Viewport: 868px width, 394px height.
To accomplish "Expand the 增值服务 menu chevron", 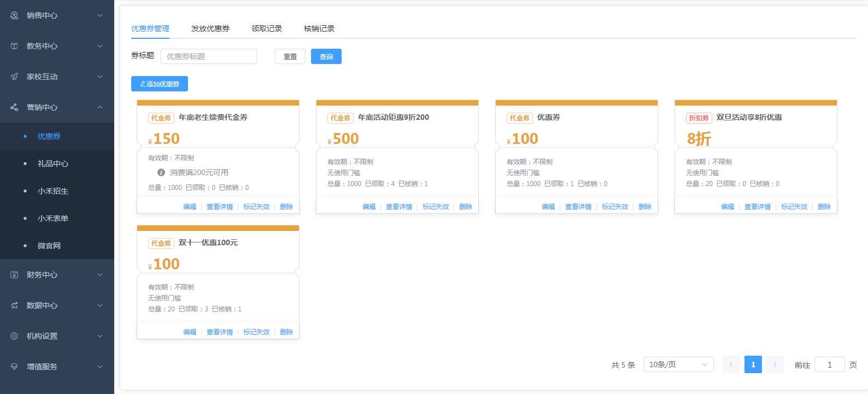I will tap(100, 367).
